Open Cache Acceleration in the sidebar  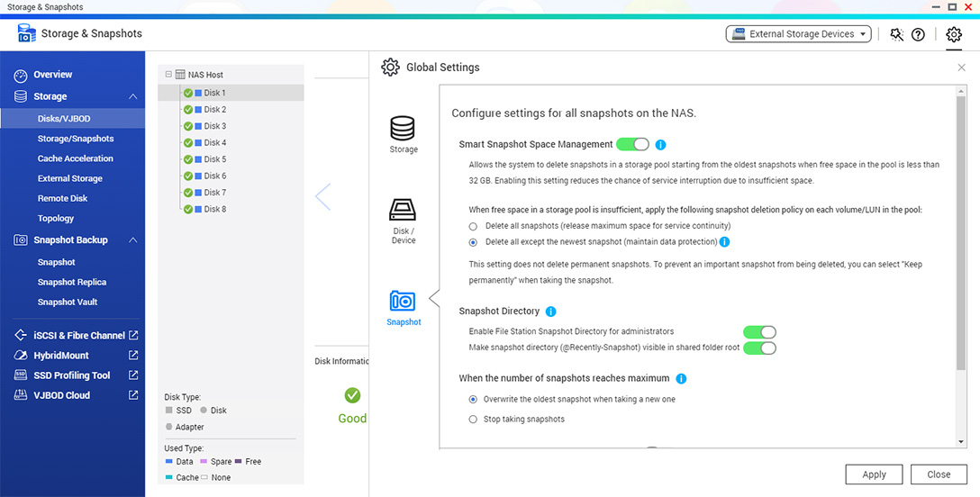[x=76, y=158]
